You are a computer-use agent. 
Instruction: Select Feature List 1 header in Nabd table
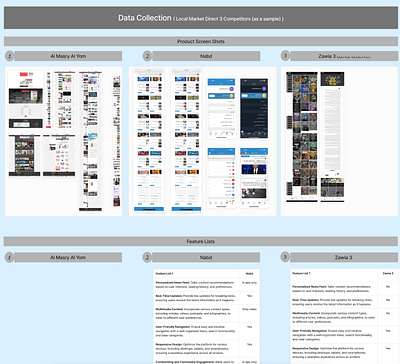click(x=165, y=273)
